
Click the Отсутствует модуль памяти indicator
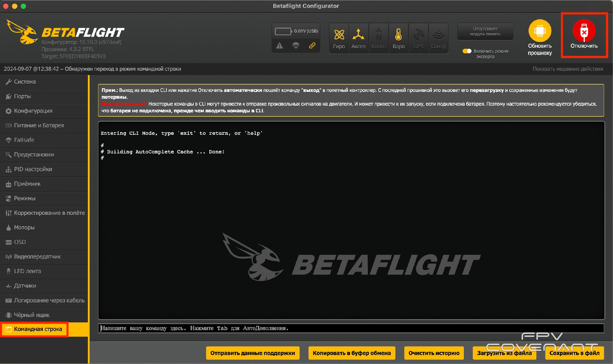pyautogui.click(x=485, y=32)
